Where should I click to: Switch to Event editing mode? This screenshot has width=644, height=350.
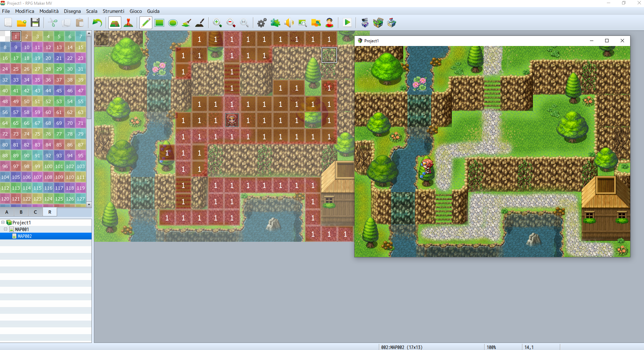click(x=128, y=23)
